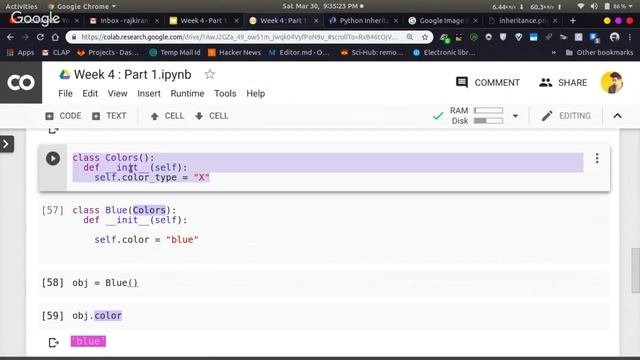Click the browser forward arrow
The width and height of the screenshot is (640, 360).
point(25,37)
